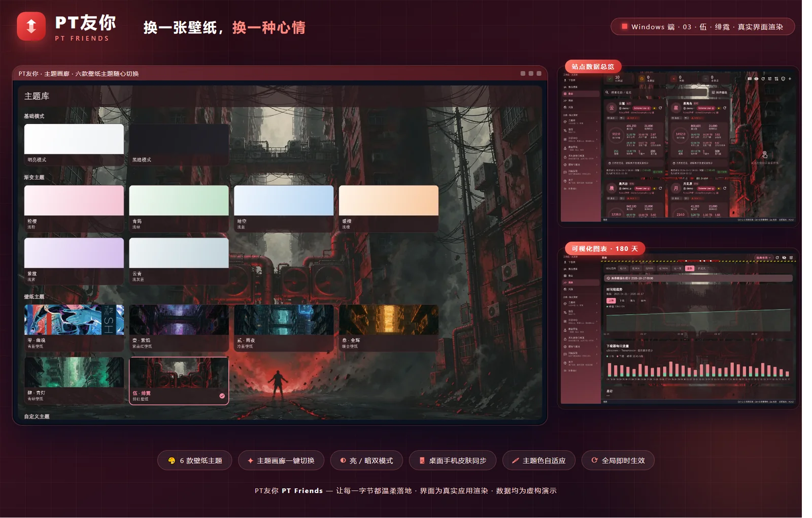Click the 主题色自适应 pill

coord(539,461)
